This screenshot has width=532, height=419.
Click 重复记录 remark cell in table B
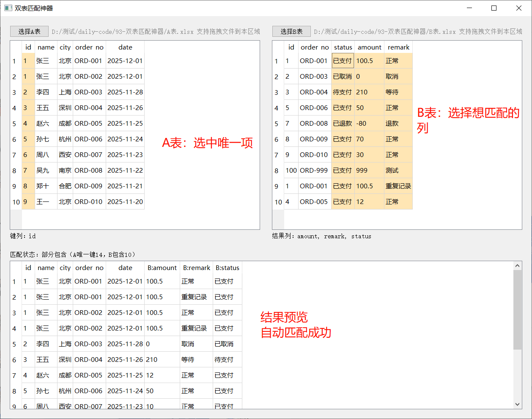(398, 186)
